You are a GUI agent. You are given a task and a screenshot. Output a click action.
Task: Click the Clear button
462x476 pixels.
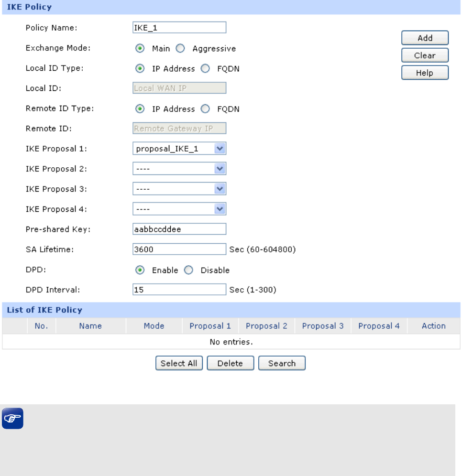pos(425,55)
